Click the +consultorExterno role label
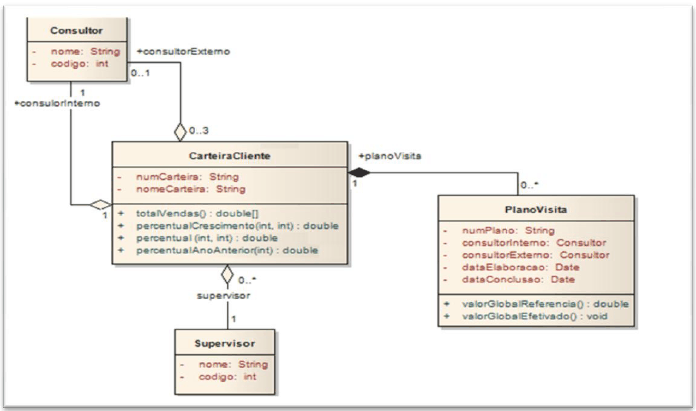This screenshot has height=411, width=696. click(175, 51)
